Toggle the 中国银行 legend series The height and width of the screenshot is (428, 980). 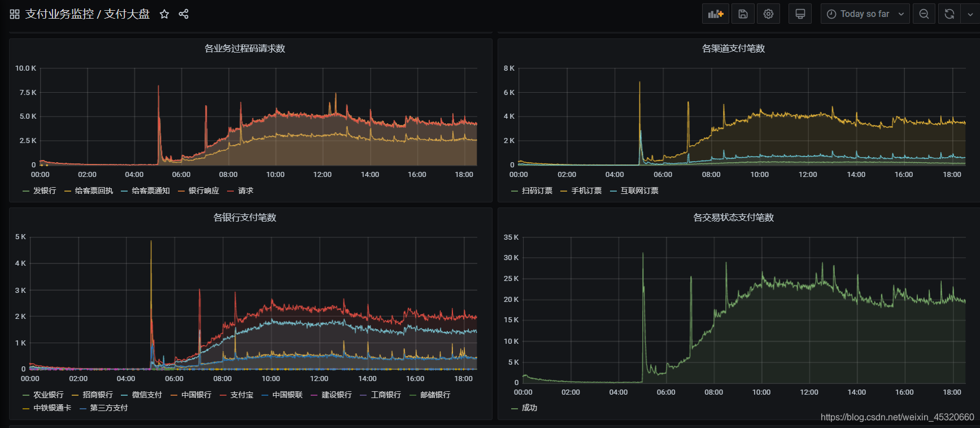[196, 395]
